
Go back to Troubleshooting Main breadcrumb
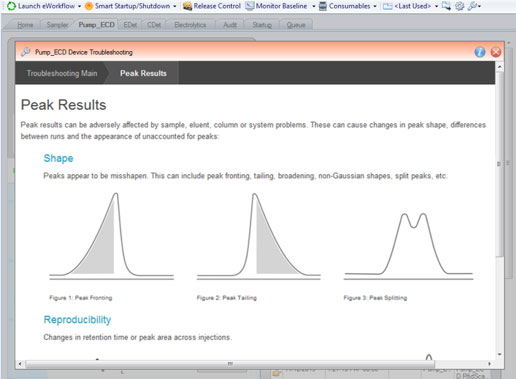pos(62,73)
